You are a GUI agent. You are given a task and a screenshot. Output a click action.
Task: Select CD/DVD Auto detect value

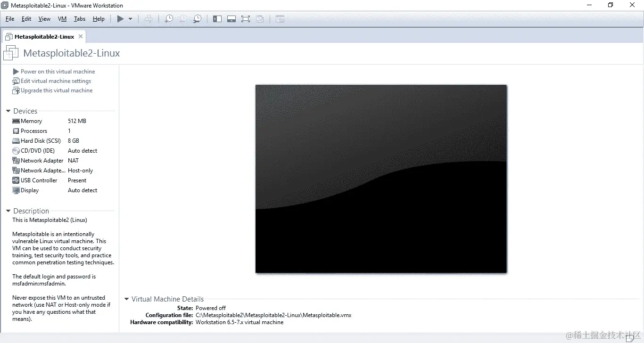point(83,151)
